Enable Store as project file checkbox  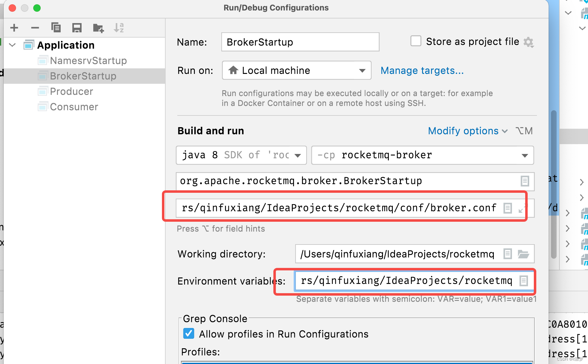416,41
